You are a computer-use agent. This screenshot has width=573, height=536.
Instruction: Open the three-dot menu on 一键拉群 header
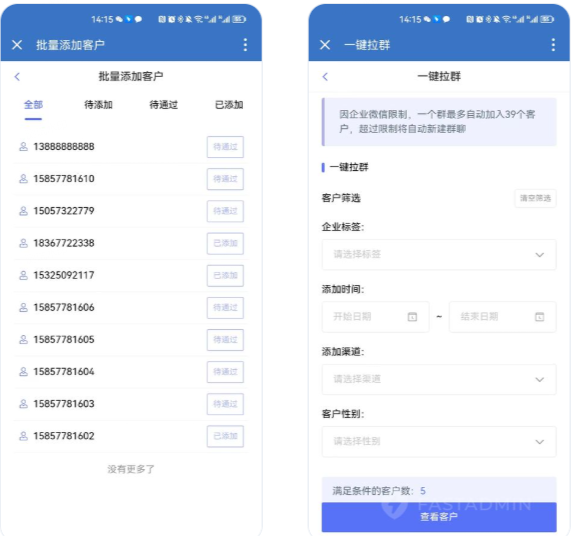[553, 45]
